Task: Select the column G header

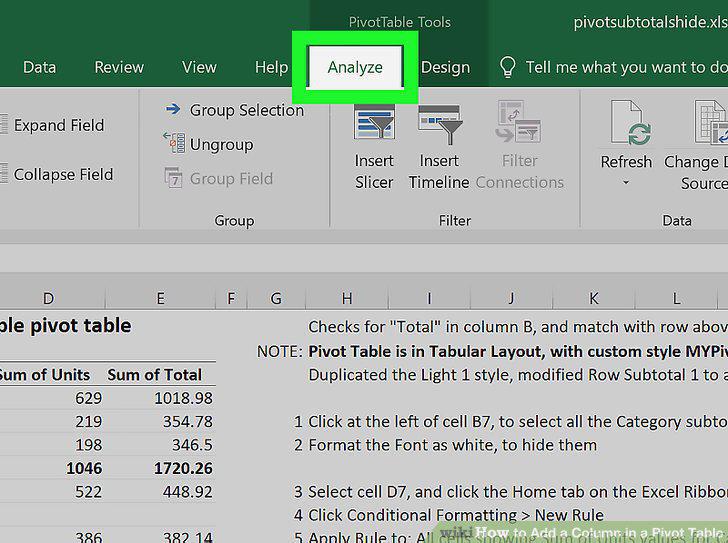Action: pos(276,298)
